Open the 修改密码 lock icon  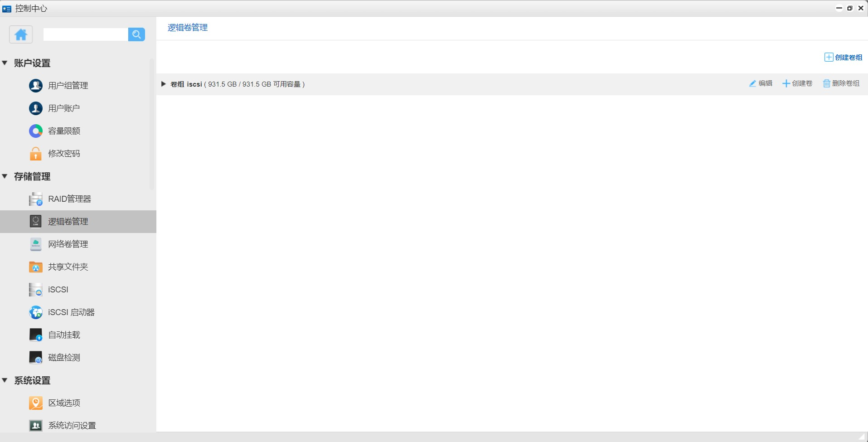tap(35, 154)
